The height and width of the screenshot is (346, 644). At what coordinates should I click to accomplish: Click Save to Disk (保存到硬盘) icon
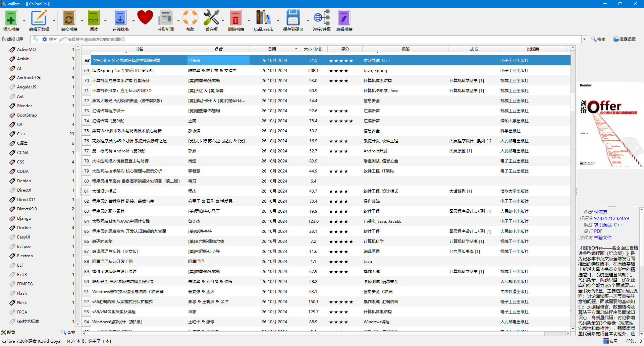[x=293, y=18]
